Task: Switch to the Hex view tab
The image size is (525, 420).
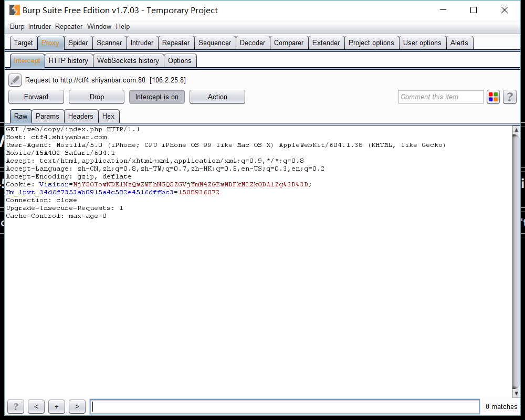Action: 108,116
